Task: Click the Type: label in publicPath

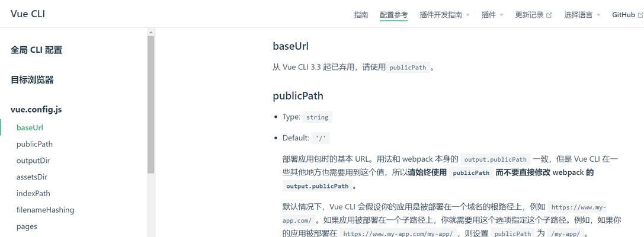Action: [291, 117]
